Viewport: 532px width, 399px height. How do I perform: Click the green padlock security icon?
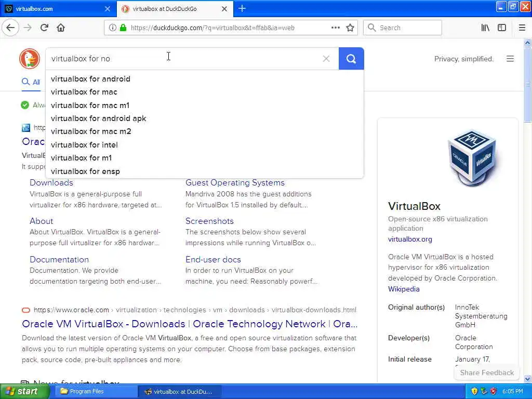(x=123, y=28)
